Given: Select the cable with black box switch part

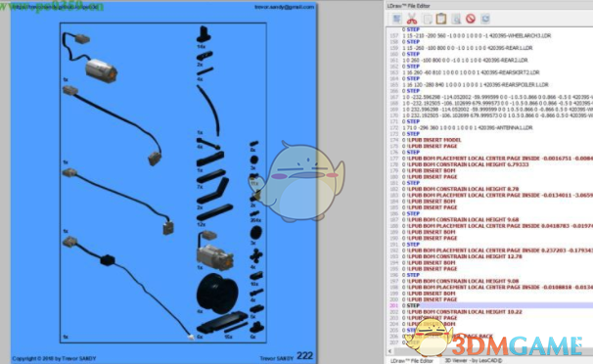Looking at the screenshot, I should (x=128, y=288).
